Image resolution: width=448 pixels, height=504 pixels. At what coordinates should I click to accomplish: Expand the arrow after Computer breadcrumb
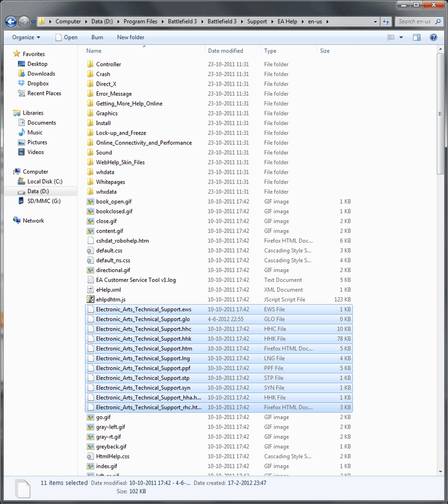click(x=86, y=22)
